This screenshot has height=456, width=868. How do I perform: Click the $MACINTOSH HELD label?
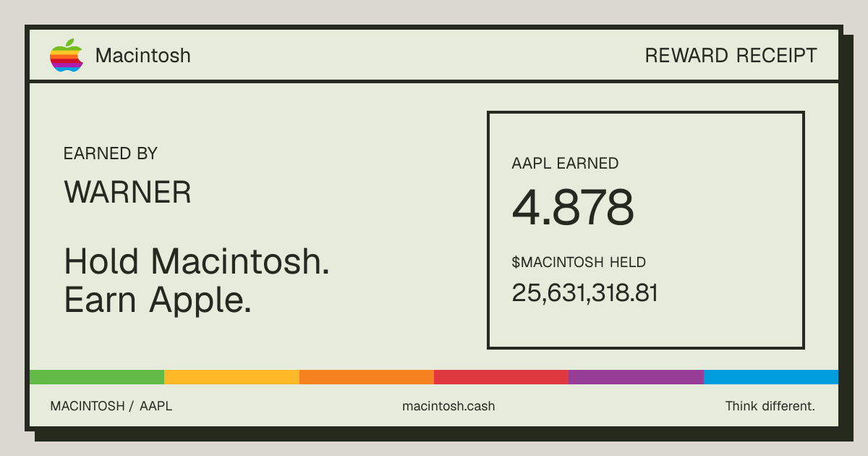pos(579,262)
